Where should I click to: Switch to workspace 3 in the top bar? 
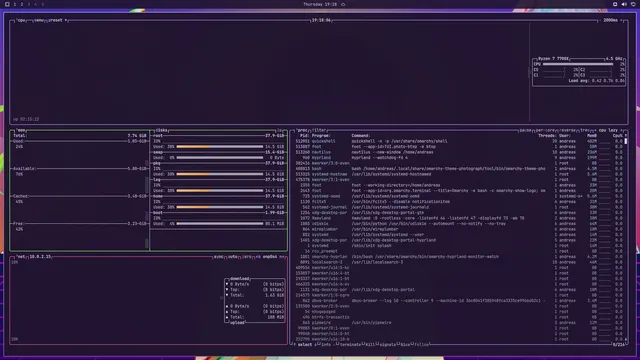pyautogui.click(x=29, y=4)
